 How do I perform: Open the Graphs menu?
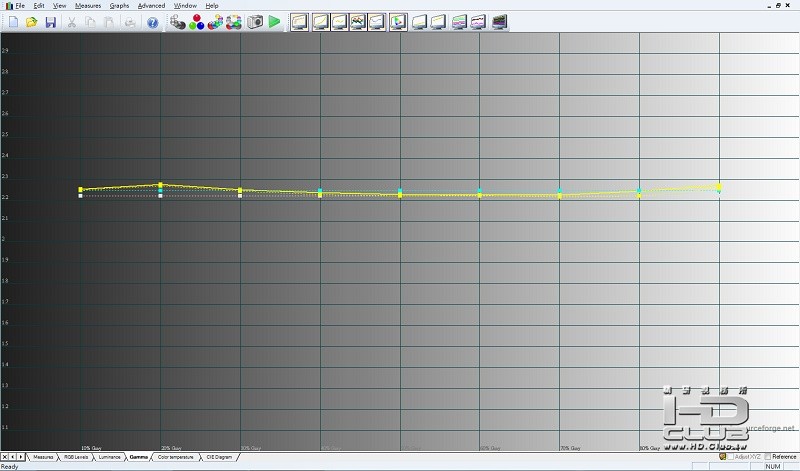click(119, 6)
